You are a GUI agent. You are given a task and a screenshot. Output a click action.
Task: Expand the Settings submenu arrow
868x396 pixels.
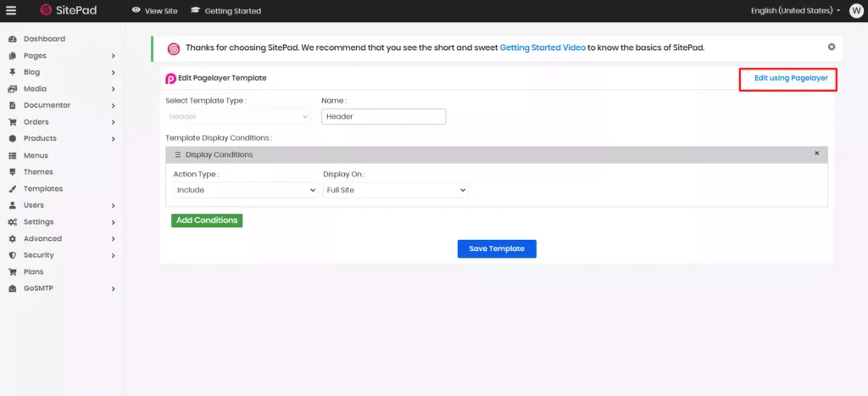click(x=113, y=222)
